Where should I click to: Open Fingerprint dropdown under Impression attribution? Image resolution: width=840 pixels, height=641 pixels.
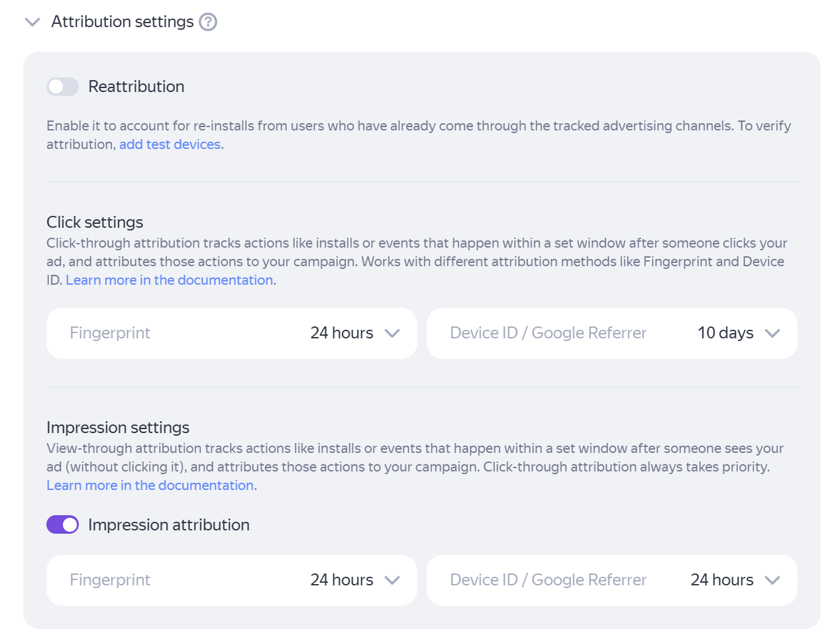231,580
